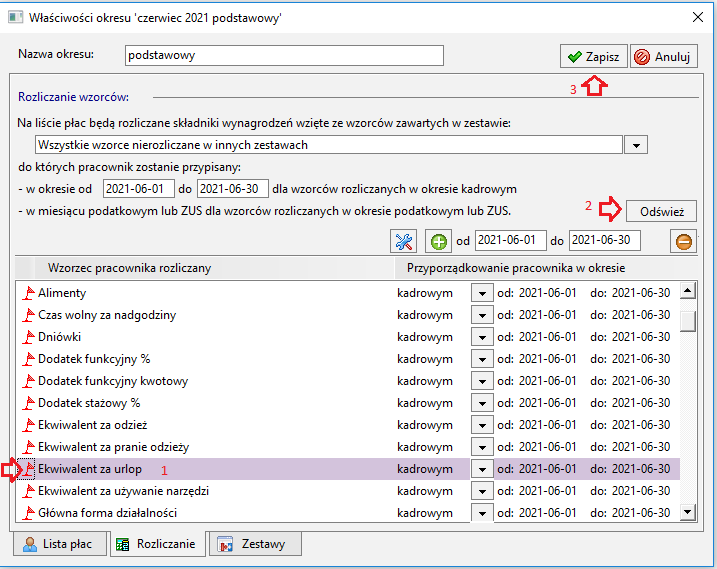Click the flag icon next to Ekwiwalent za urlop
This screenshot has width=717, height=569.
(28, 469)
